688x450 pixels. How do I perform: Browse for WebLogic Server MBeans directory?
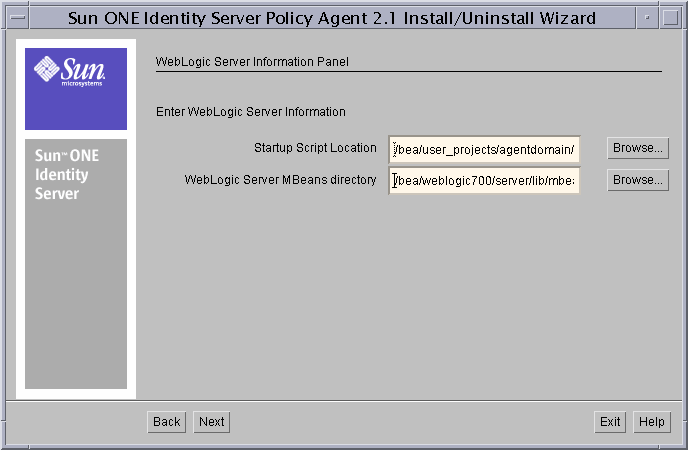pos(638,180)
